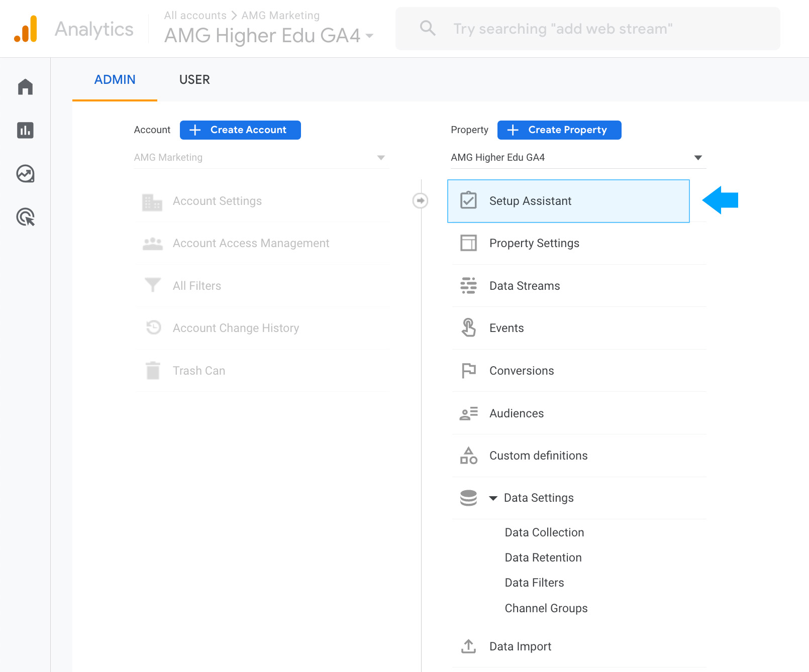Screen dimensions: 809x672
Task: Click the Custom definitions shapes icon
Action: pyautogui.click(x=468, y=456)
